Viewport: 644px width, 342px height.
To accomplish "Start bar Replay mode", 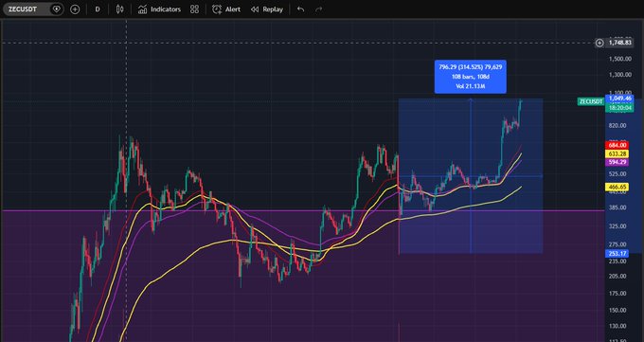I will [x=267, y=9].
